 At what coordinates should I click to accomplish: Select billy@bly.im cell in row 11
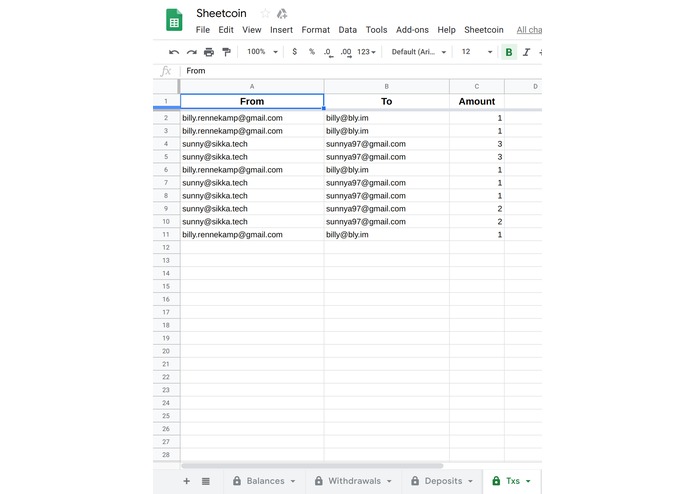[x=387, y=234]
